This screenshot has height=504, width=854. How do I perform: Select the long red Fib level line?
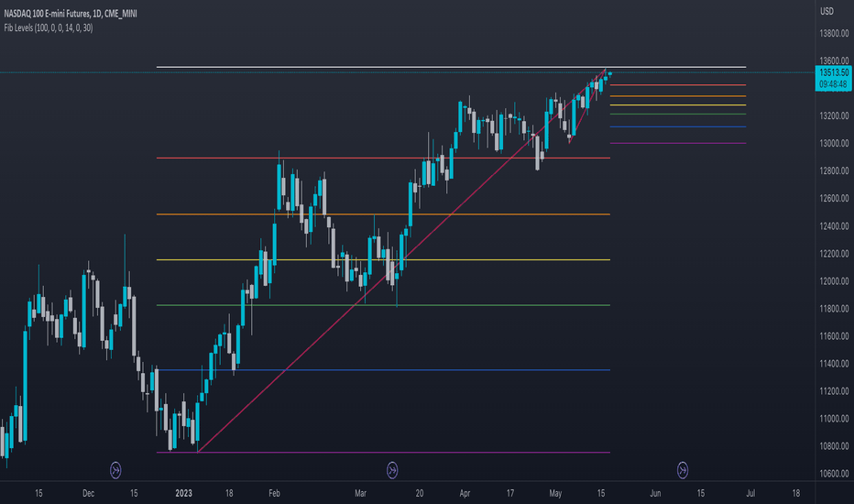[x=383, y=158]
